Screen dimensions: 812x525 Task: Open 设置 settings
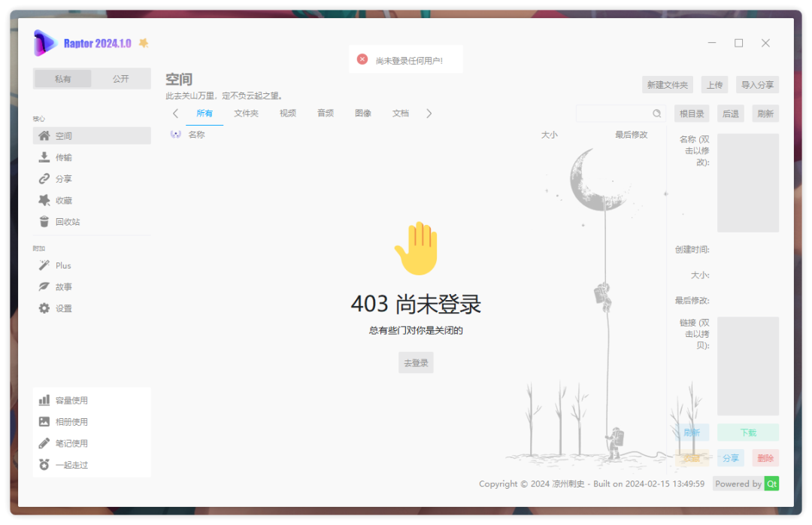(60, 308)
